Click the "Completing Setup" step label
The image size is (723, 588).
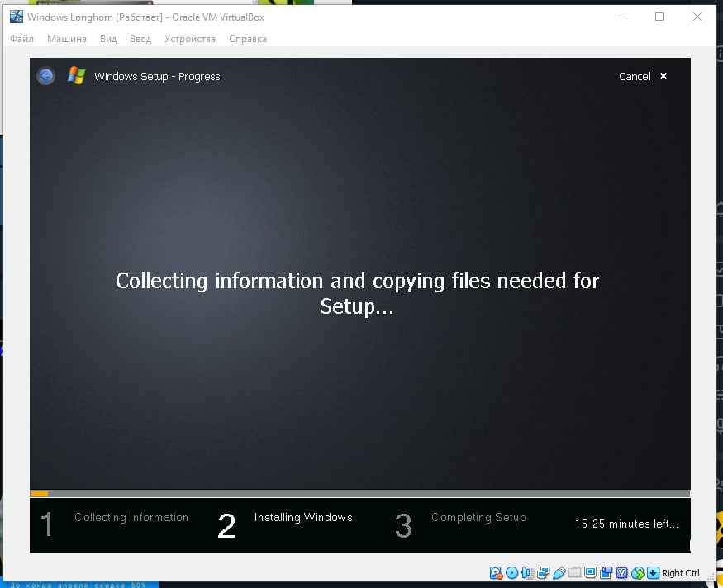[478, 517]
